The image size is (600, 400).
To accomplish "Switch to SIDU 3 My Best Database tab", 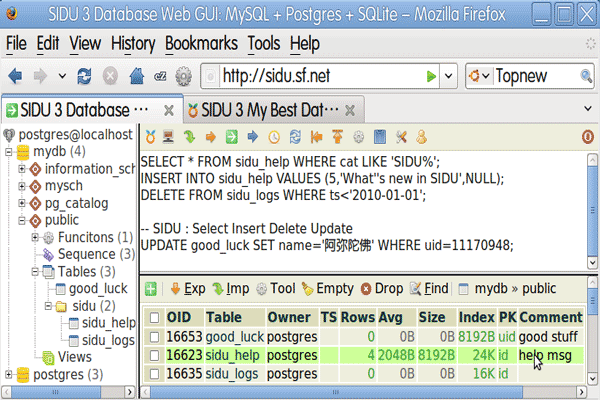I will point(268,110).
